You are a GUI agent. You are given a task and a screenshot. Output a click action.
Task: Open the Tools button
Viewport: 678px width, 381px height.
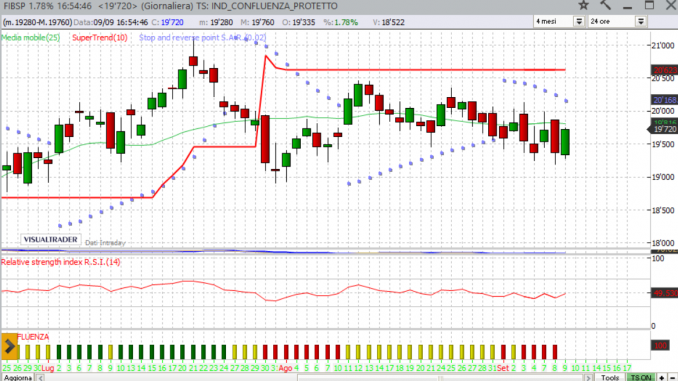[610, 378]
